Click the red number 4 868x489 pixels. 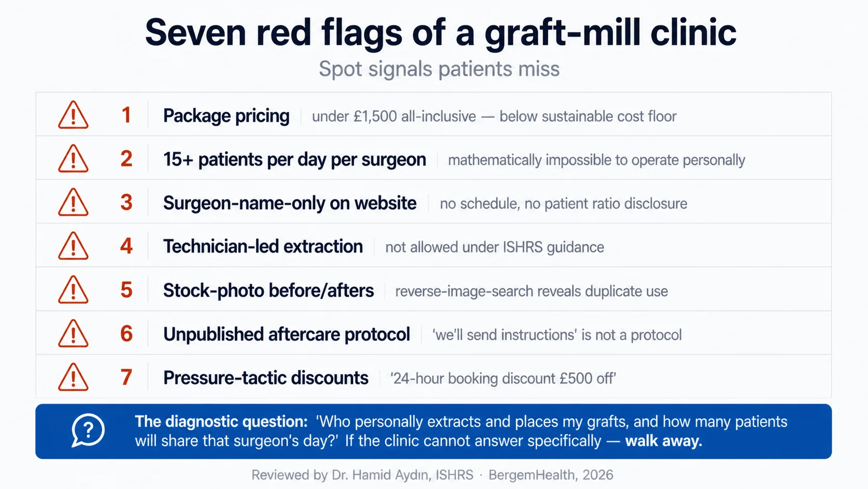click(126, 246)
